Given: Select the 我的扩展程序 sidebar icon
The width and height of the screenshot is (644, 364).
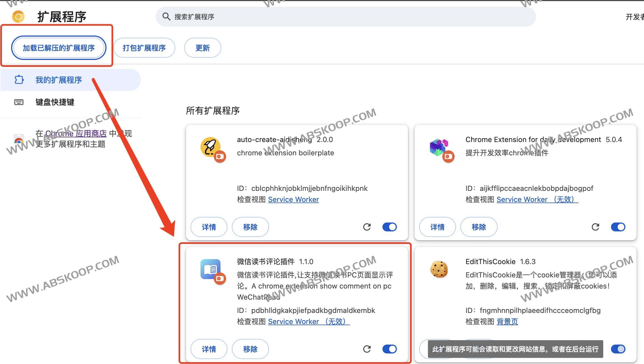Looking at the screenshot, I should 19,80.
